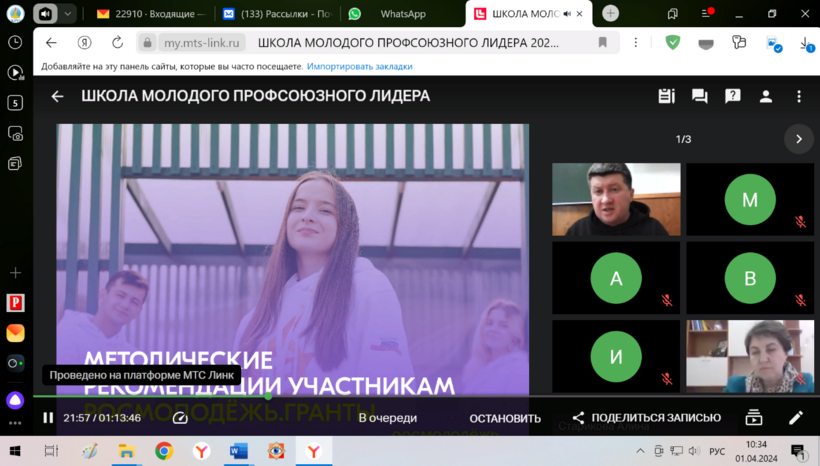
Task: Click the muted microphone icon on tile В
Action: (x=800, y=300)
